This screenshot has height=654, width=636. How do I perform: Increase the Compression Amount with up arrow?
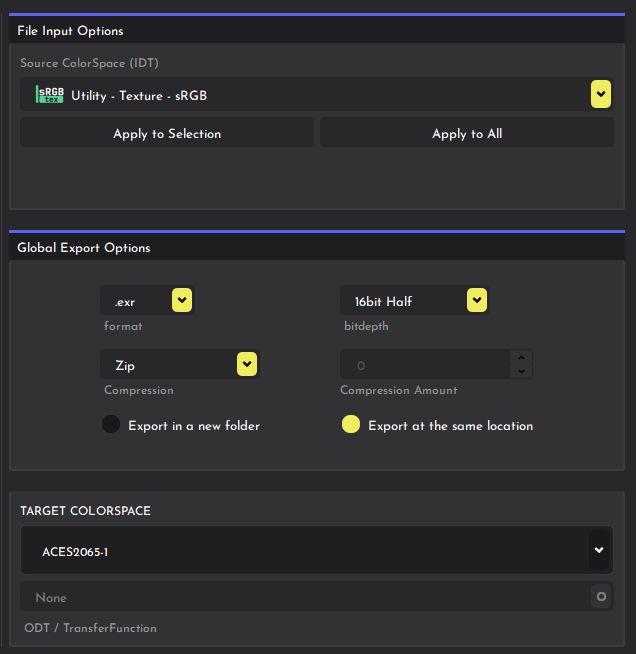(520, 357)
